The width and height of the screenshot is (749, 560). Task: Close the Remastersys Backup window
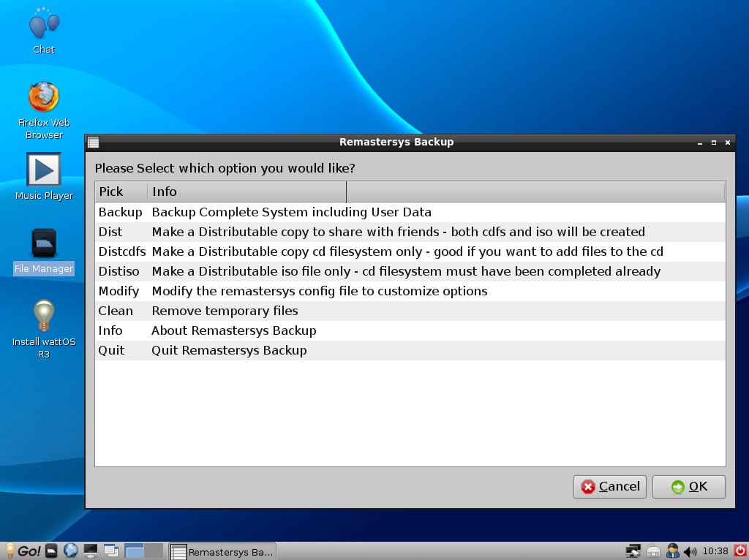(728, 143)
